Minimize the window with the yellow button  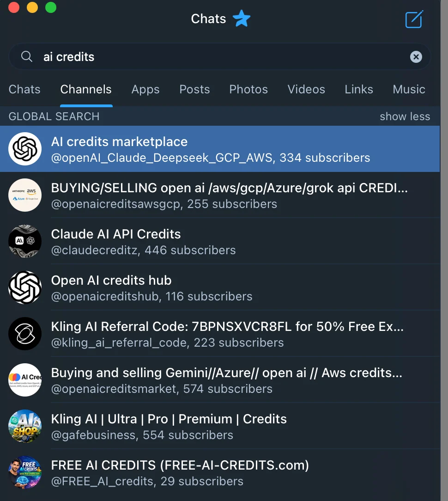coord(32,7)
